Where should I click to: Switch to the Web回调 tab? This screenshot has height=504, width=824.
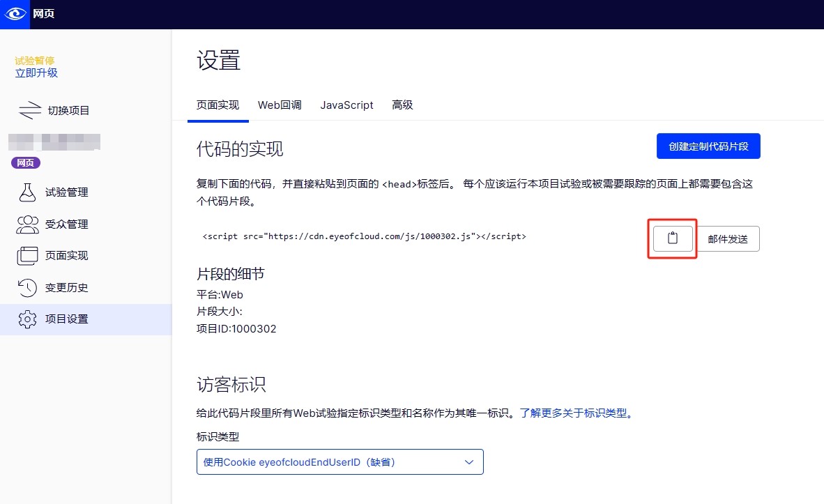coord(280,105)
